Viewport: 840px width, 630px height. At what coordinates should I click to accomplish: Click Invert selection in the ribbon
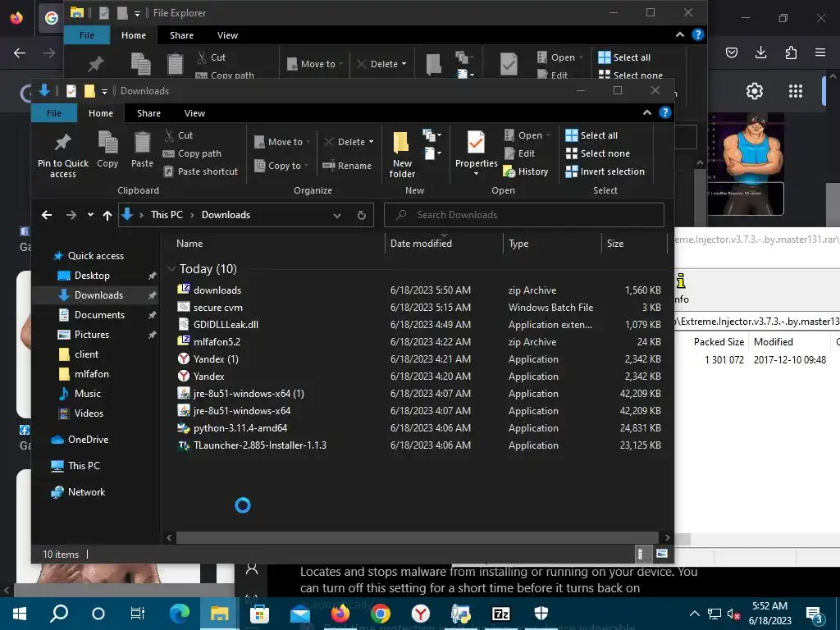pyautogui.click(x=605, y=171)
